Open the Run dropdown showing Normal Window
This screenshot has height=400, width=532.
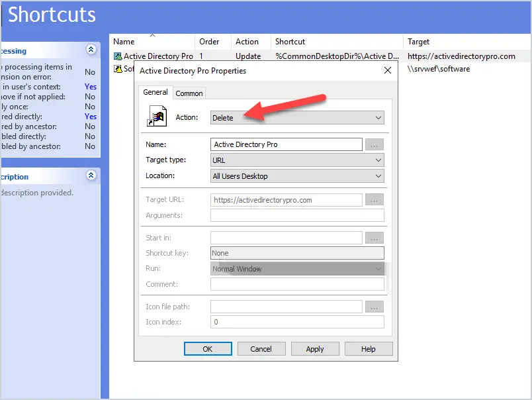coord(297,269)
